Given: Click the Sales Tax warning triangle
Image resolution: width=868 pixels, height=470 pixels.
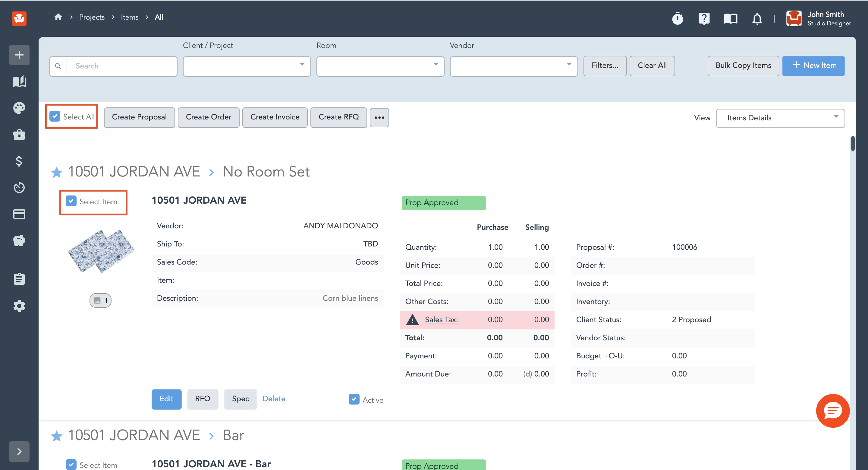Looking at the screenshot, I should (x=412, y=320).
